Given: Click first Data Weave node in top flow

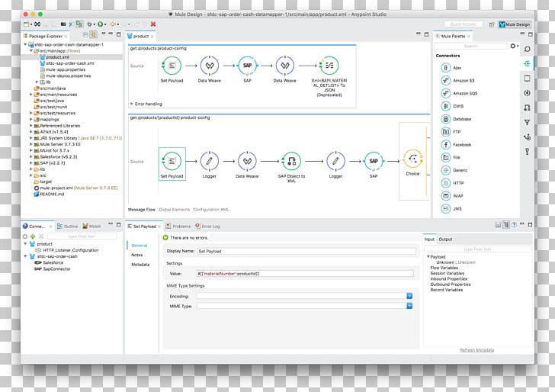Looking at the screenshot, I should (210, 66).
